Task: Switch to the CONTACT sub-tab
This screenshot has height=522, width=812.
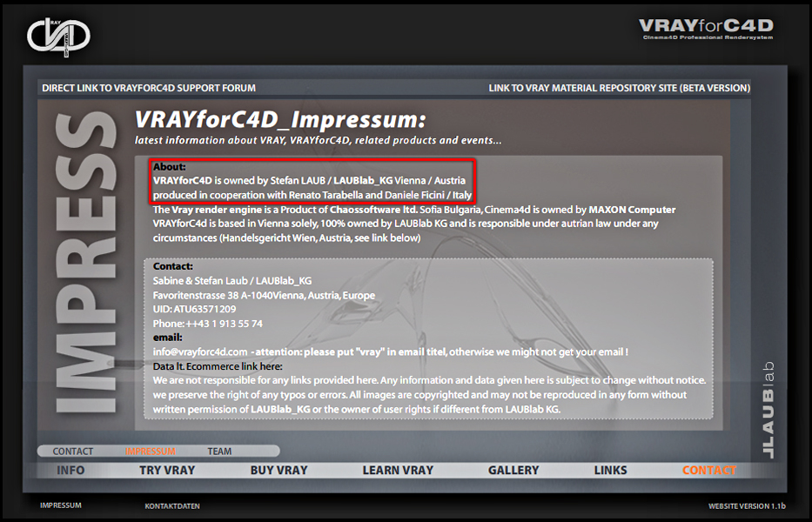Action: [73, 452]
